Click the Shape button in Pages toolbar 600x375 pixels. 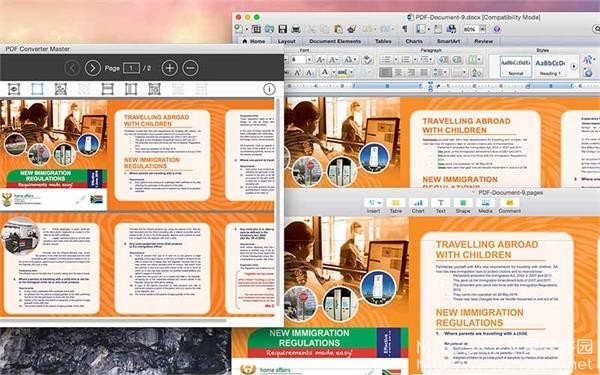[x=463, y=205]
